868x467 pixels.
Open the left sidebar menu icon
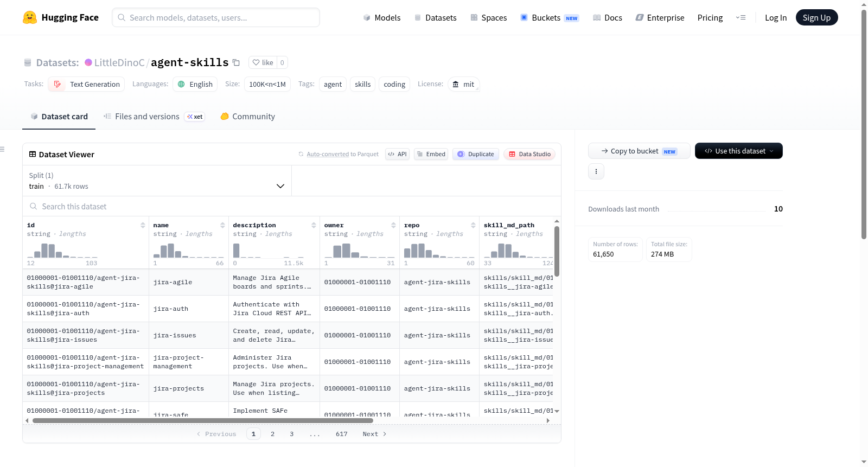pos(3,149)
